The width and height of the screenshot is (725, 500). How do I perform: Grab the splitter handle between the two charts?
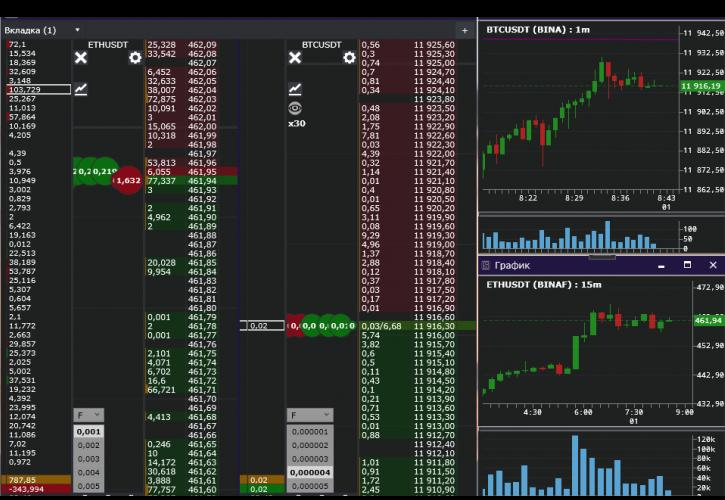(x=602, y=256)
